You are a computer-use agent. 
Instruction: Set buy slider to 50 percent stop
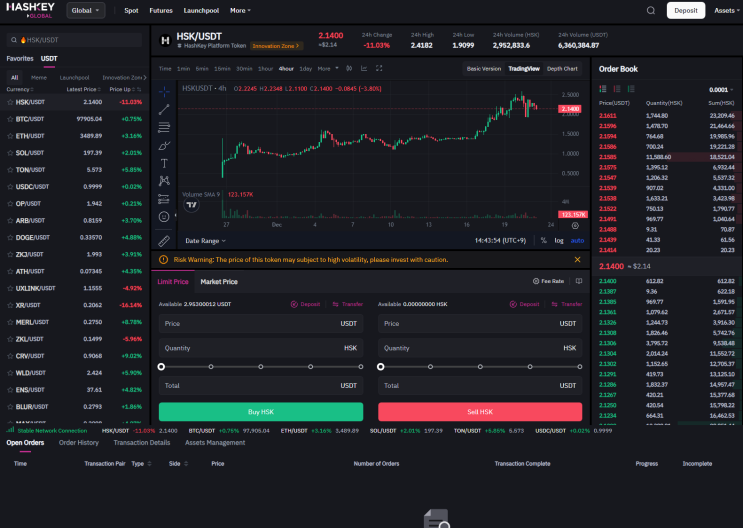tap(261, 367)
